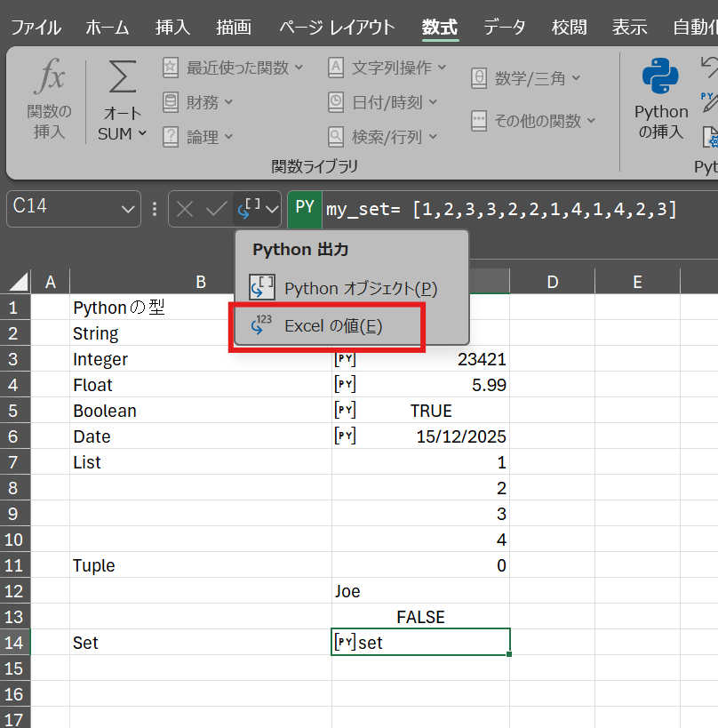Click the Insert Function fx icon

click(49, 76)
